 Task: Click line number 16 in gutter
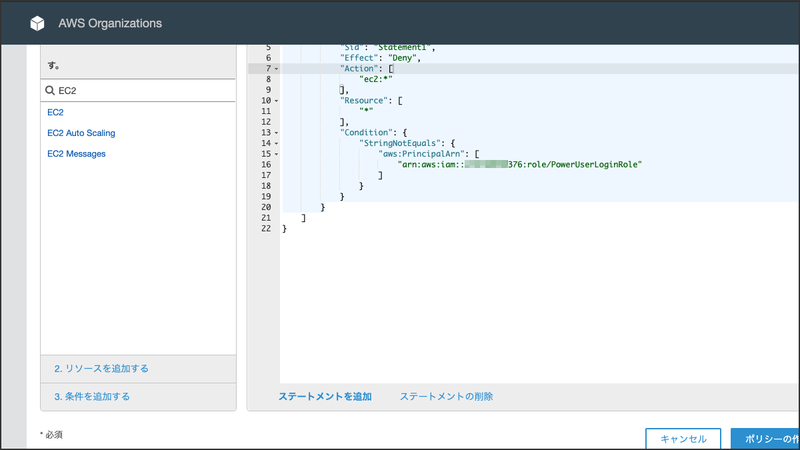tap(266, 165)
